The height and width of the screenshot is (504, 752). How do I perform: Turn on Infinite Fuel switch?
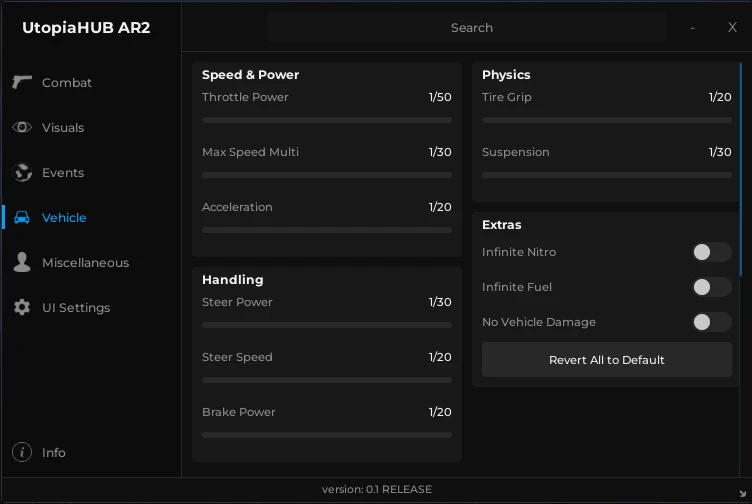(712, 287)
